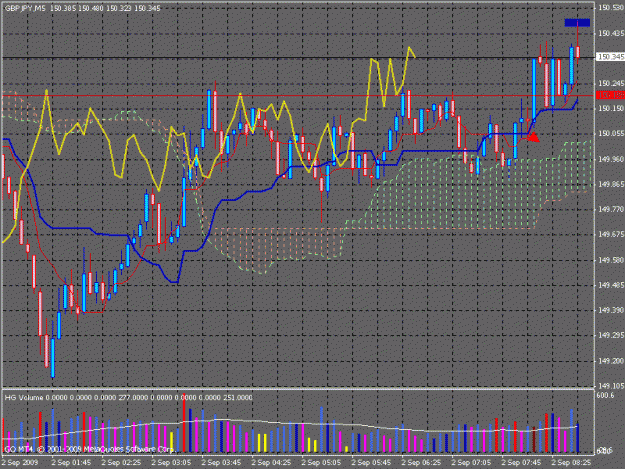Click the 150.150 price axis label
The height and width of the screenshot is (469, 625).
[611, 108]
